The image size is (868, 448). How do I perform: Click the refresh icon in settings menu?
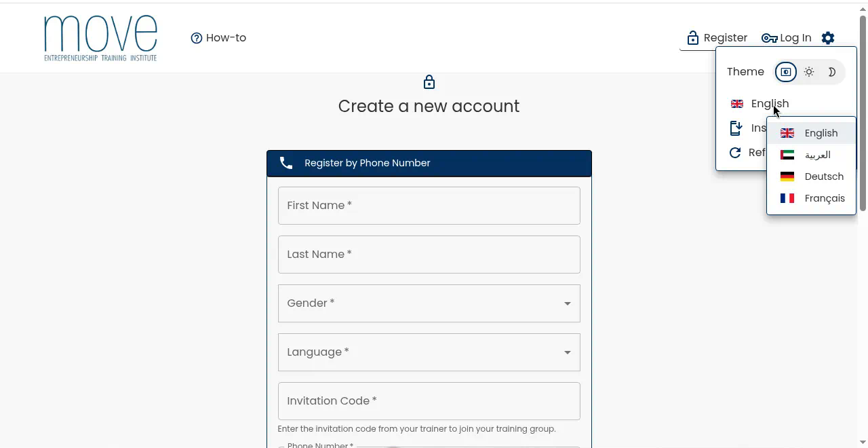pyautogui.click(x=735, y=153)
